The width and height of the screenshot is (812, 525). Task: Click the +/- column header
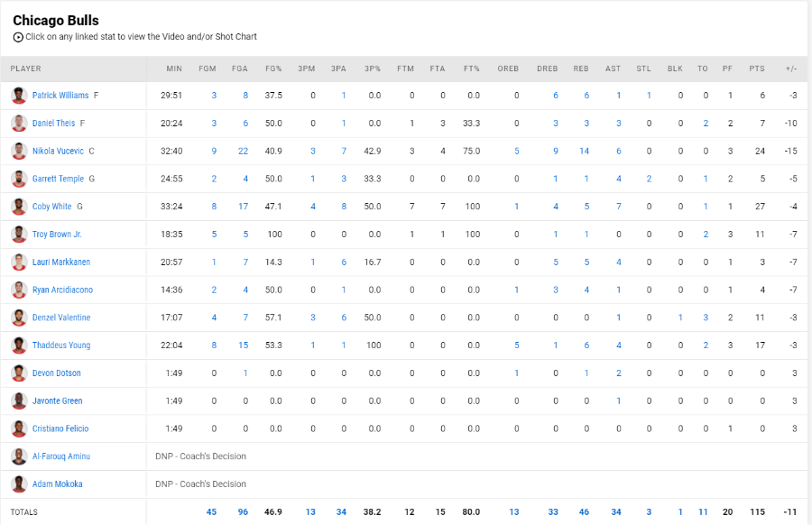pyautogui.click(x=791, y=69)
